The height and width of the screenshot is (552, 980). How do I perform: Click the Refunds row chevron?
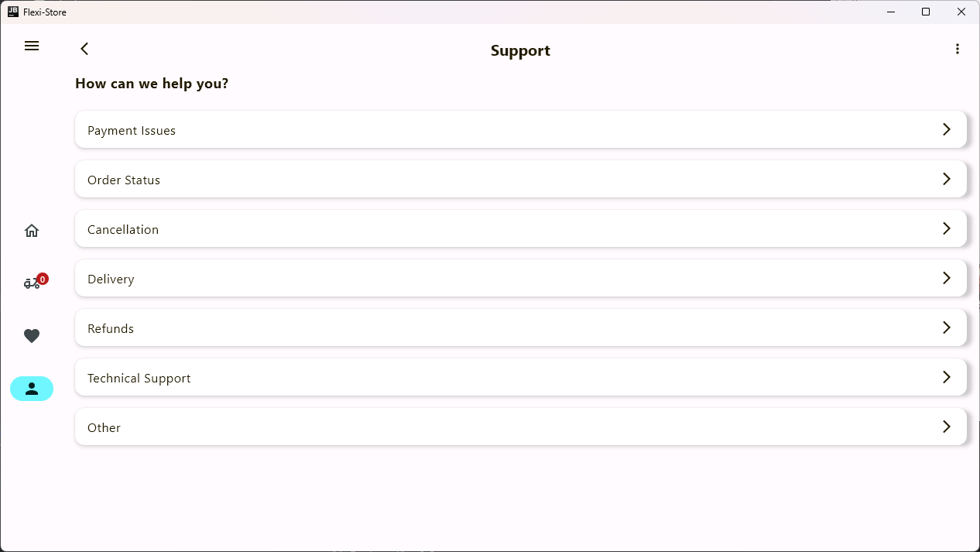tap(946, 327)
